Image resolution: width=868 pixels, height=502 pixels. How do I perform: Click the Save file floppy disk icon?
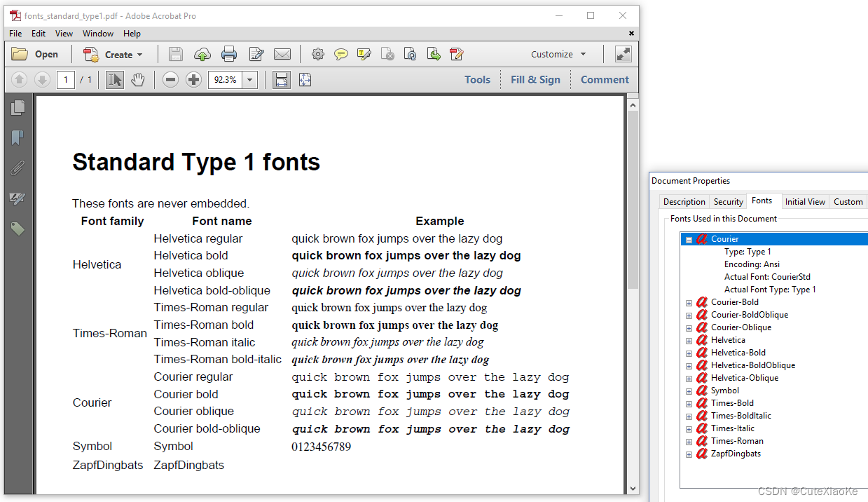coord(176,54)
